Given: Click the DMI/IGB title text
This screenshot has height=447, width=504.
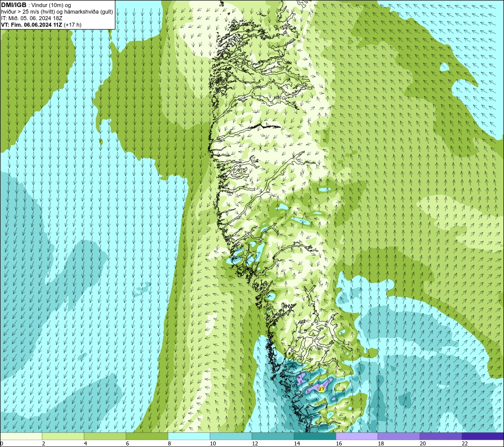Looking at the screenshot, I should [x=14, y=5].
